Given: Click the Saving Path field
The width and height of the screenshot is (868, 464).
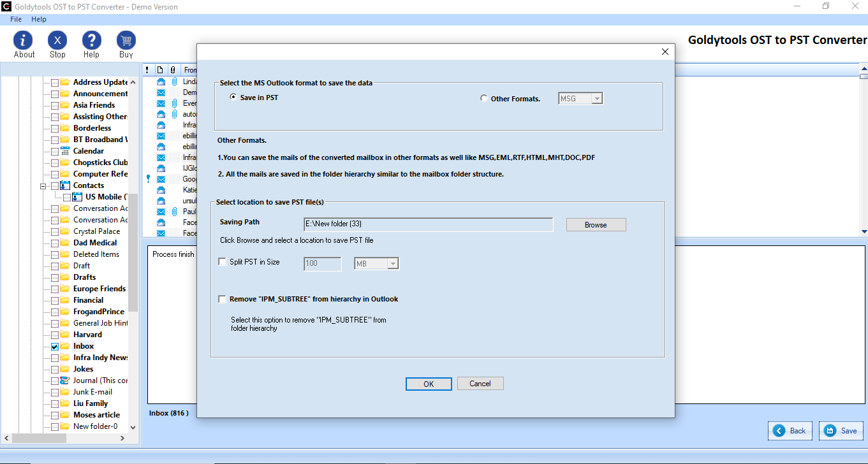Looking at the screenshot, I should pyautogui.click(x=429, y=224).
